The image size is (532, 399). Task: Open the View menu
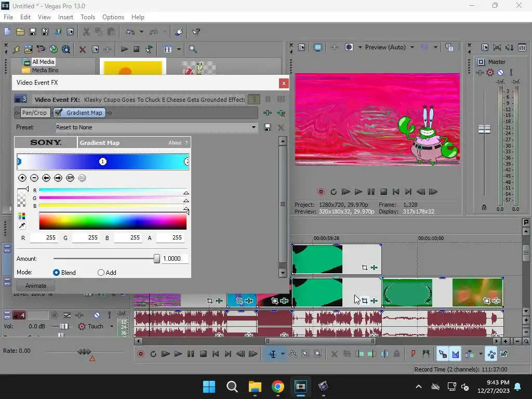[x=44, y=17]
